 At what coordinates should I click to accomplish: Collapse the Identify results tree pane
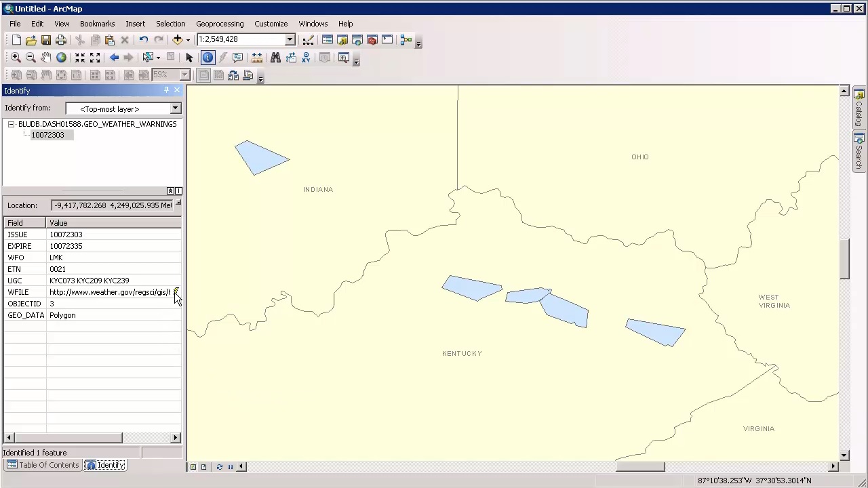[170, 190]
